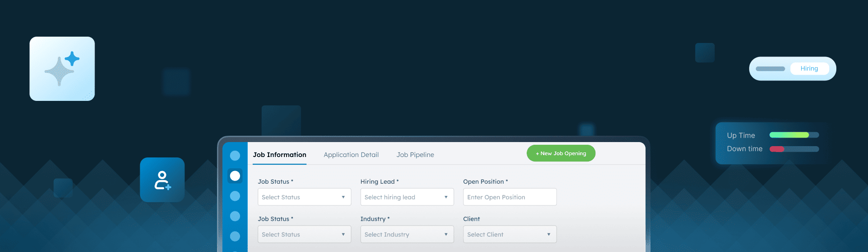Open the fourth circle in blue sidebar
The width and height of the screenshot is (868, 252).
(x=235, y=216)
